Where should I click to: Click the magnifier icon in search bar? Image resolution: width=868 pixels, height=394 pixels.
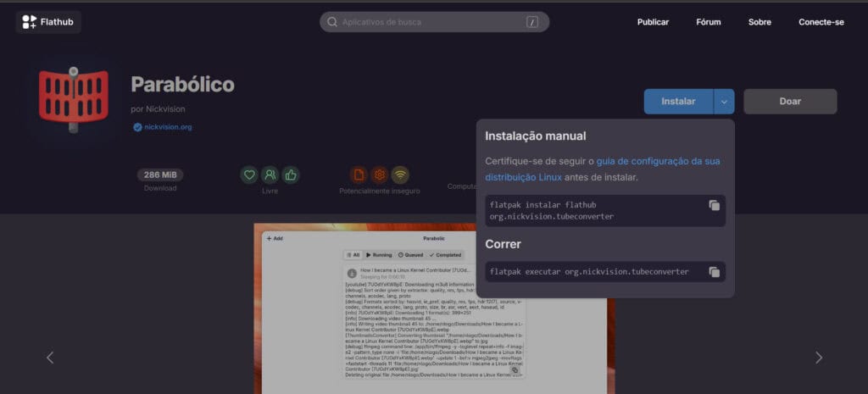click(x=332, y=22)
